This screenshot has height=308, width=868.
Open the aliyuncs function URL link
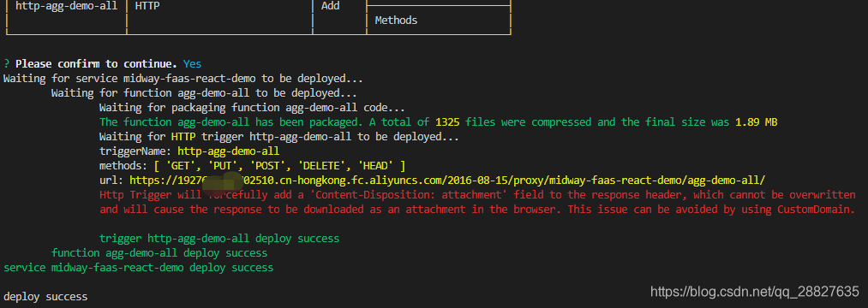click(447, 181)
